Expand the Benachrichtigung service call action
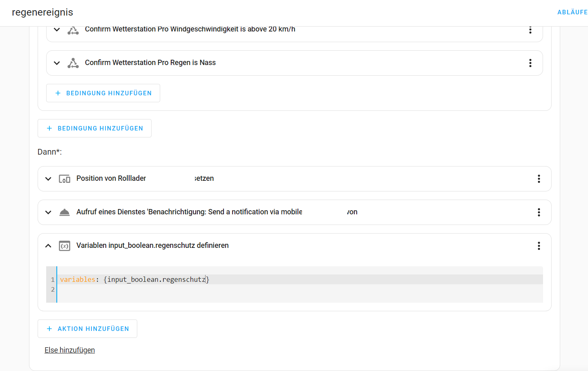 coord(48,212)
